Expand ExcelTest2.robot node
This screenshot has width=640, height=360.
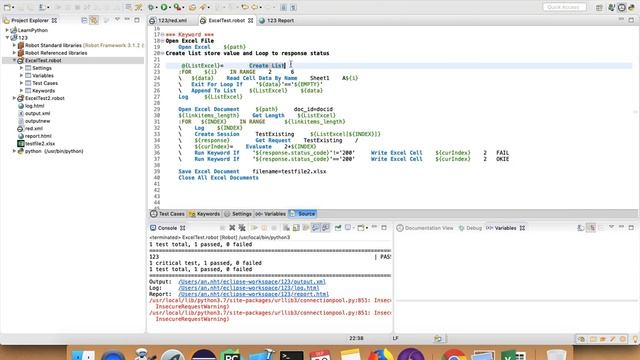(14, 98)
